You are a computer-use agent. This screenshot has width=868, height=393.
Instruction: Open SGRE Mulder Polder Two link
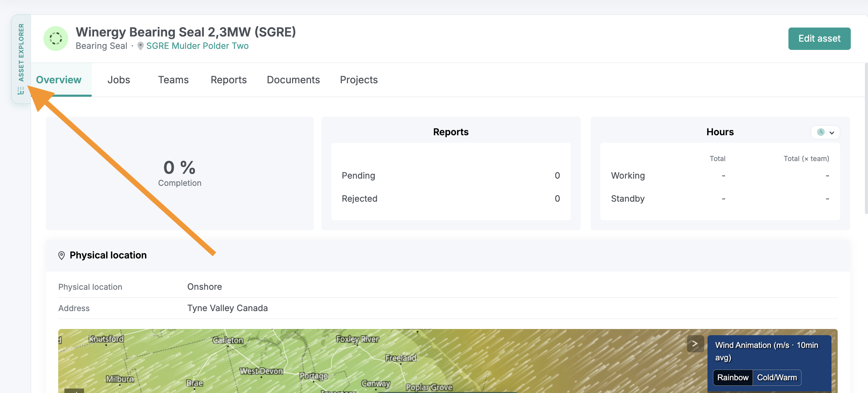coord(197,46)
